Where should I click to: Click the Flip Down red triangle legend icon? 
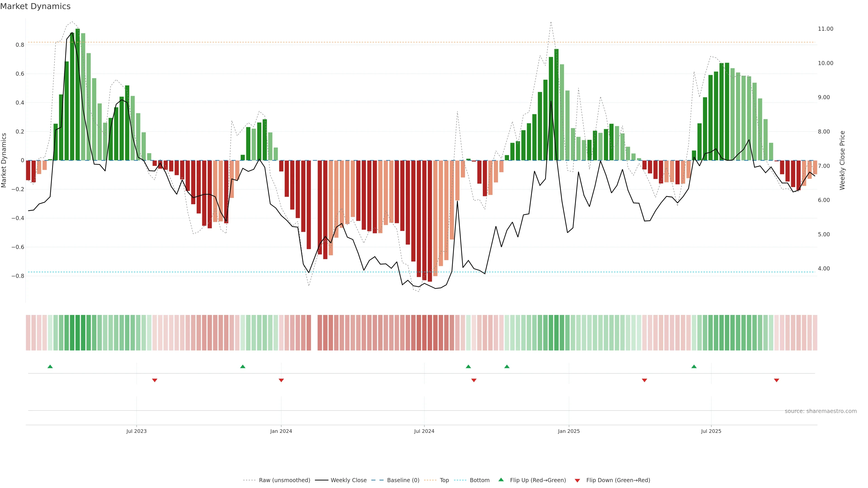coord(577,480)
